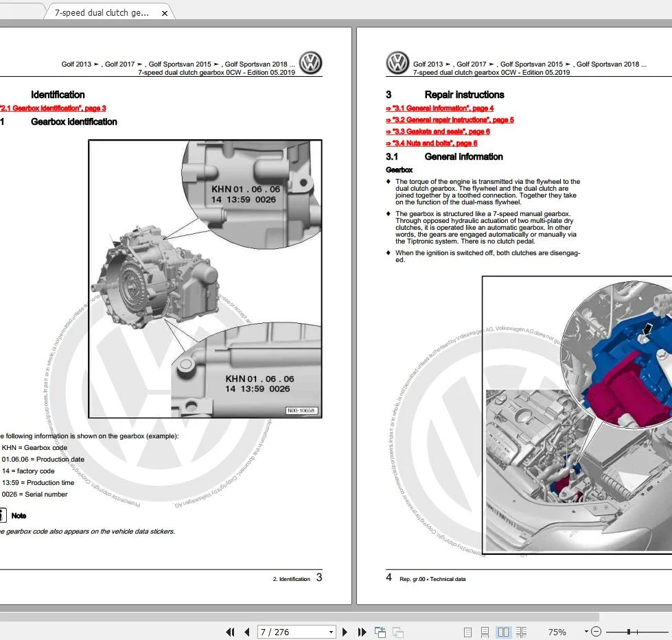Jump to the last page
The width and height of the screenshot is (672, 640).
click(362, 632)
